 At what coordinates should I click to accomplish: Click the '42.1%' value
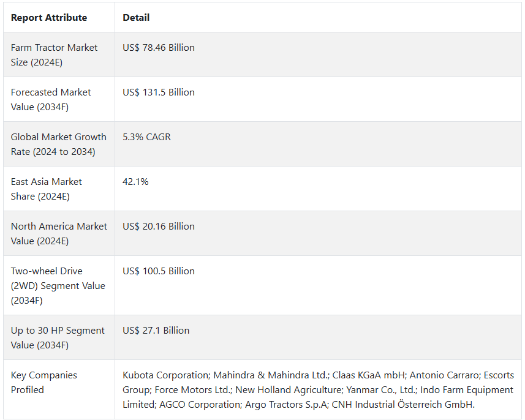point(135,182)
